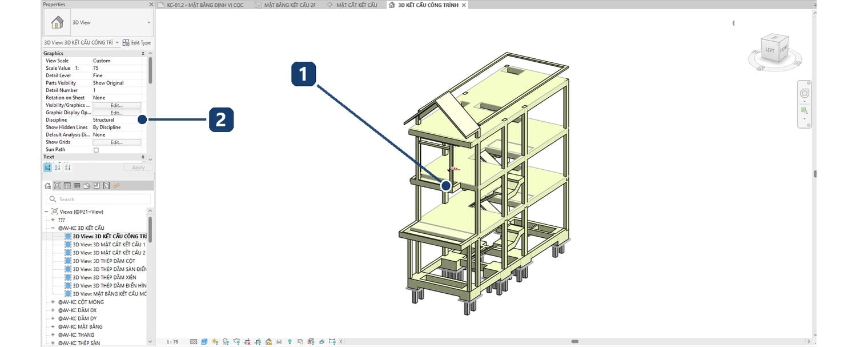
Task: Click the 1 : 75 view scale button
Action: [x=172, y=341]
